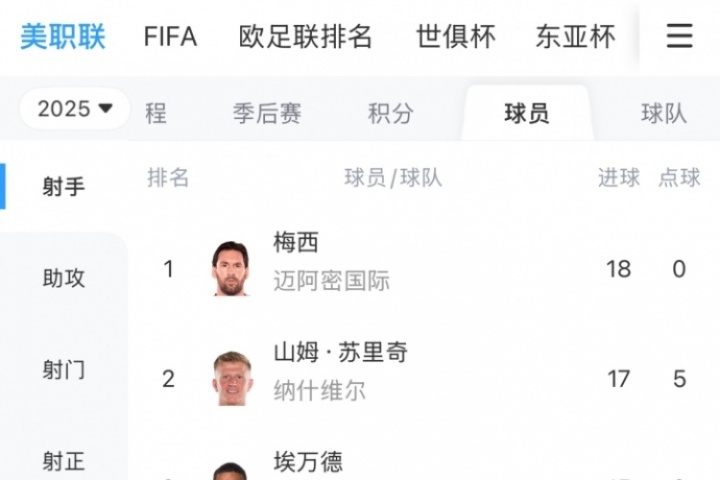The height and width of the screenshot is (480, 720).
Task: Select 射手 in the sidebar
Action: (x=64, y=187)
